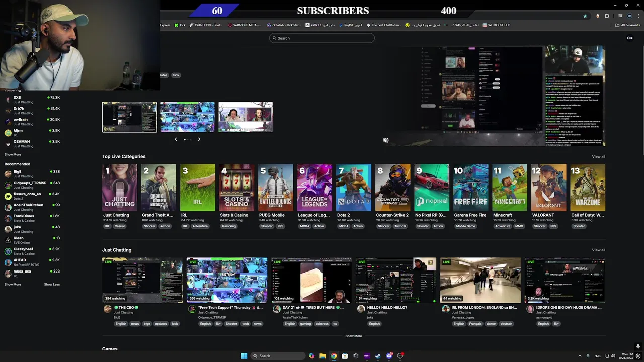Image resolution: width=644 pixels, height=362 pixels.
Task: Open ENG language switcher in taskbar
Action: (x=597, y=356)
